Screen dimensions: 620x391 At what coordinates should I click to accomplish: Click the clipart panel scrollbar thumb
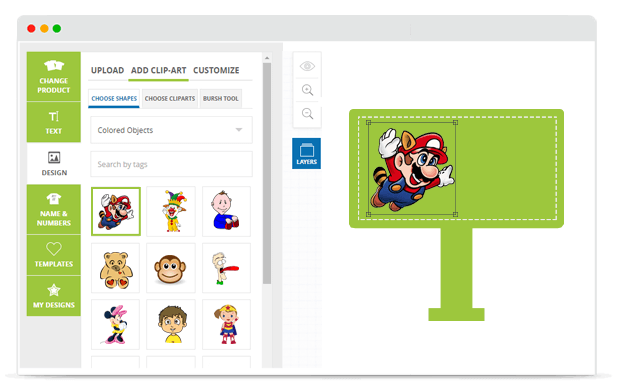267,173
